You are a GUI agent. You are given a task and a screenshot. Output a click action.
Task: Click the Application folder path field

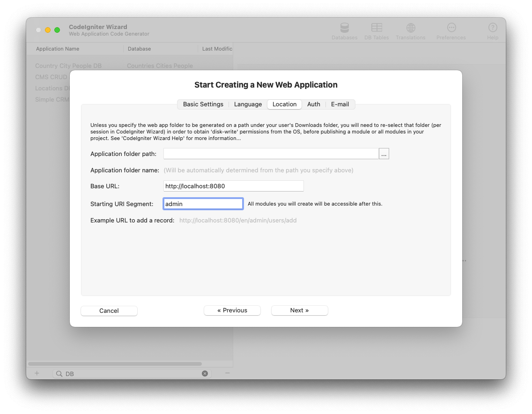point(271,154)
